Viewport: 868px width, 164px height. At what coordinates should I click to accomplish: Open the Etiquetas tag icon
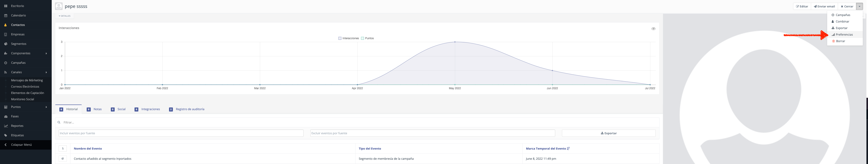click(6, 135)
